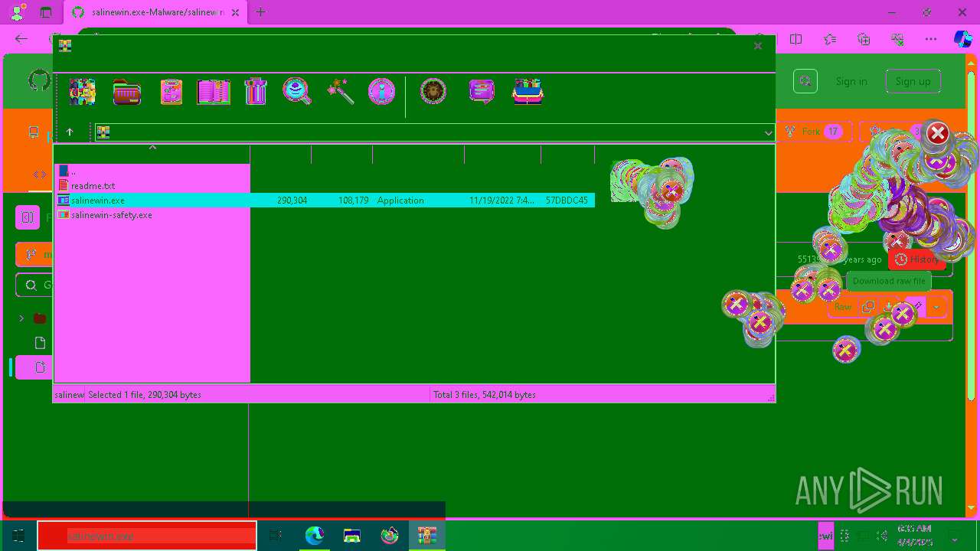Go back in the browser

pos(21,39)
